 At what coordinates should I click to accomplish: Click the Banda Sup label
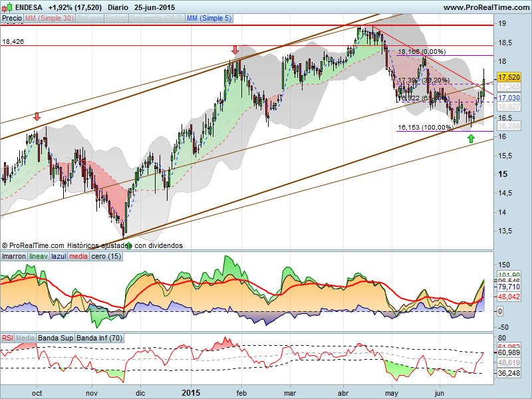[x=56, y=338]
